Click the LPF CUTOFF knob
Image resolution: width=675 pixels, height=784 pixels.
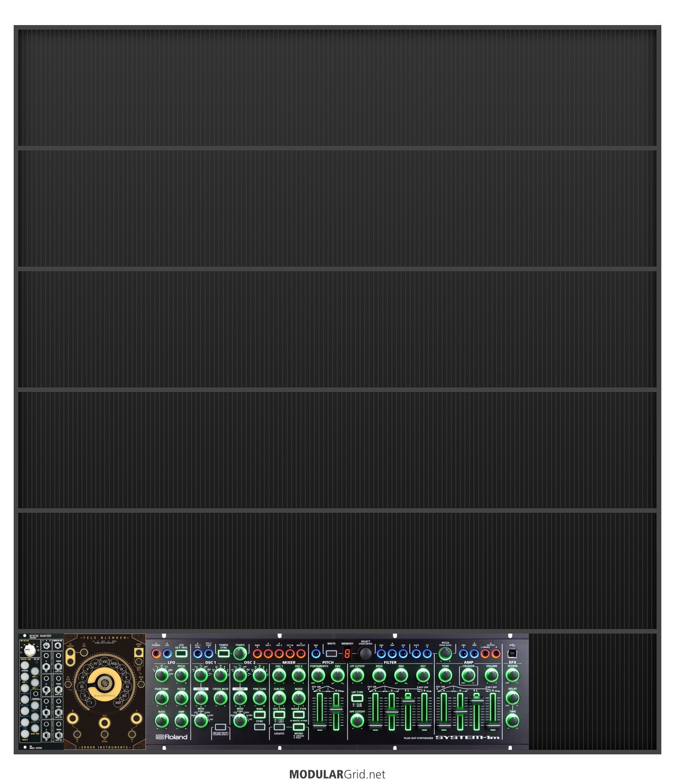(357, 675)
